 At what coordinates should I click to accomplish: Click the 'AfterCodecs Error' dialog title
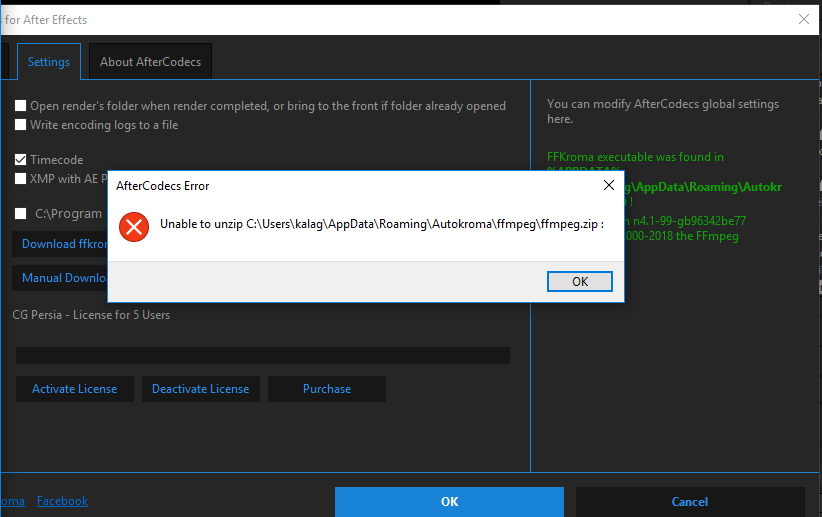tap(163, 186)
